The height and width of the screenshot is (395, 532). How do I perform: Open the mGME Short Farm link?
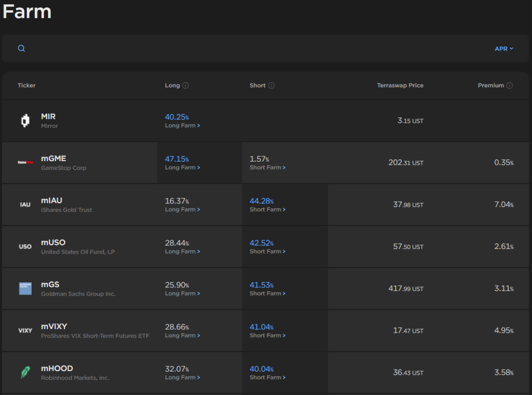click(x=268, y=168)
